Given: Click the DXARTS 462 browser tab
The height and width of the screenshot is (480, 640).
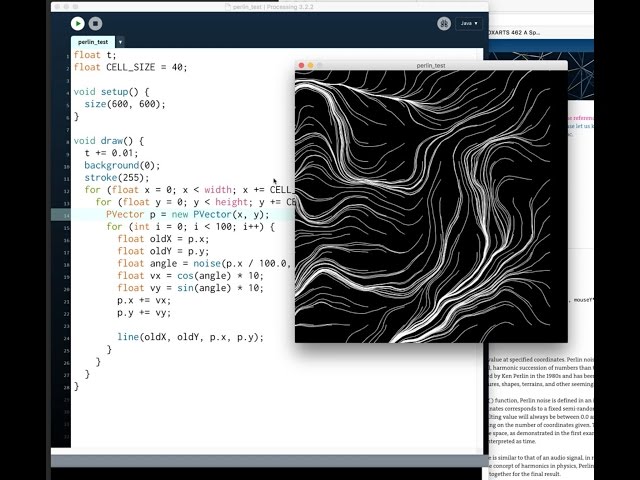Looking at the screenshot, I should [515, 33].
